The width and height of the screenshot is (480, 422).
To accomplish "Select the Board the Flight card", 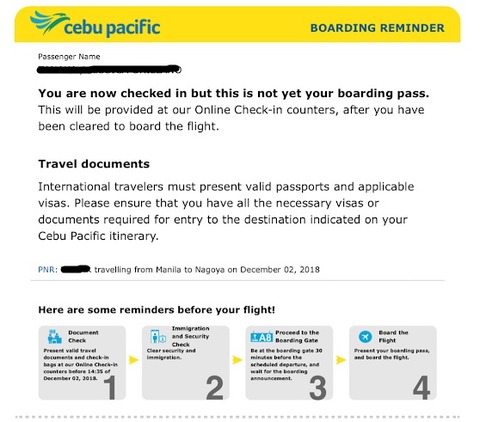I will (393, 363).
